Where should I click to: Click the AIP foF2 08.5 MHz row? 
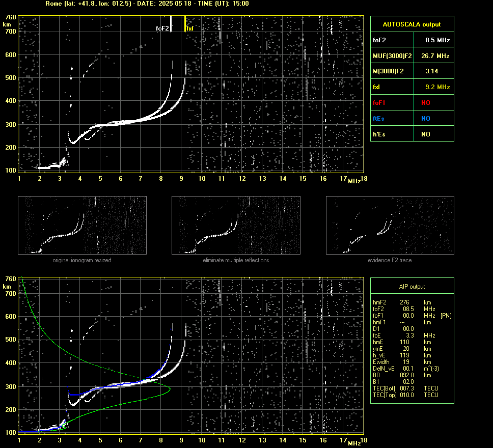[404, 309]
